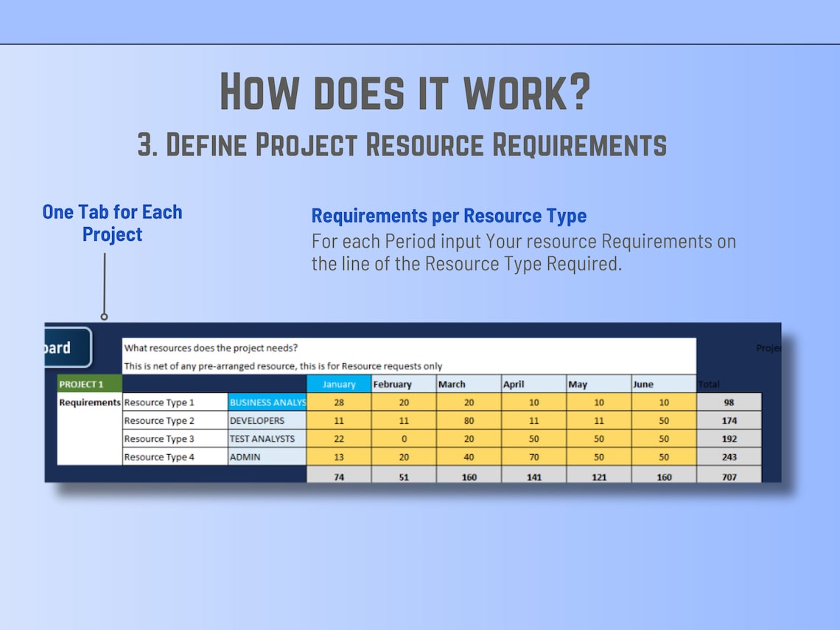The height and width of the screenshot is (630, 840).
Task: Select the BUSINESS ANALYSTS resource cell
Action: [267, 402]
